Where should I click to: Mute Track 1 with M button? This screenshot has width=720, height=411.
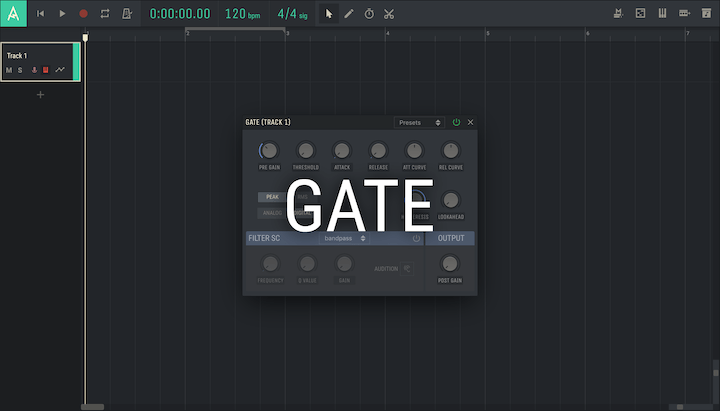coord(9,70)
